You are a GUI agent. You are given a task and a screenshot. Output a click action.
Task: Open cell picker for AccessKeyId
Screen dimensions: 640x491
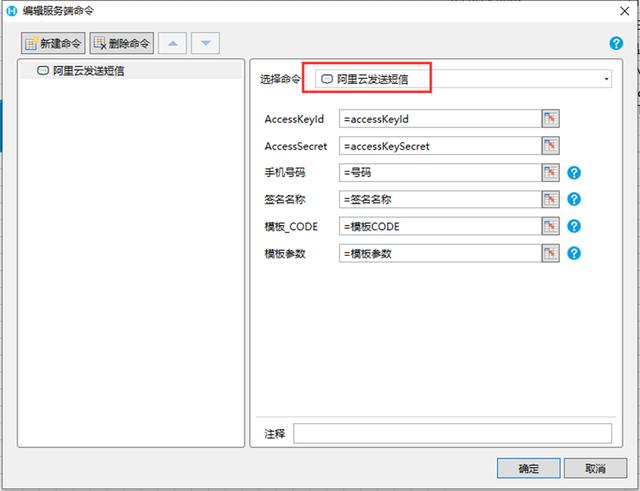(550, 119)
